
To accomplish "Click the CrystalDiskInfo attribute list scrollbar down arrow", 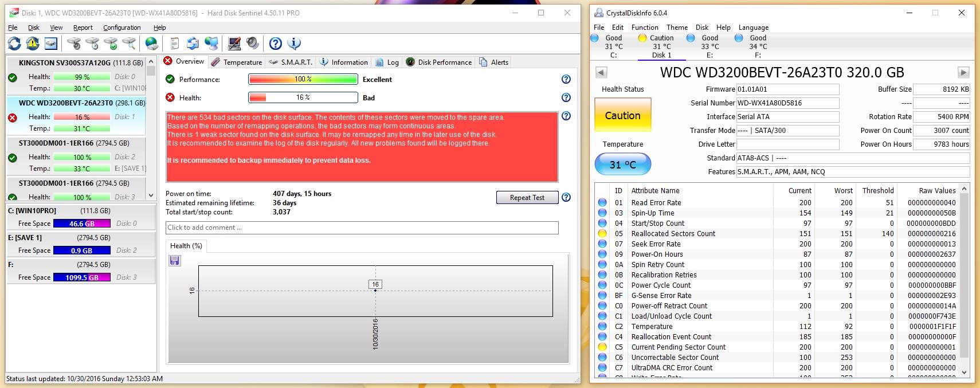I will (964, 373).
